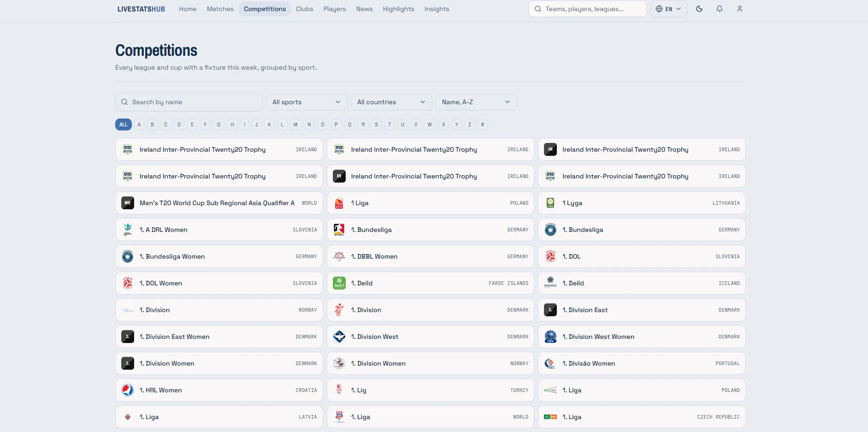Go to Highlights page
868x432 pixels.
click(398, 9)
